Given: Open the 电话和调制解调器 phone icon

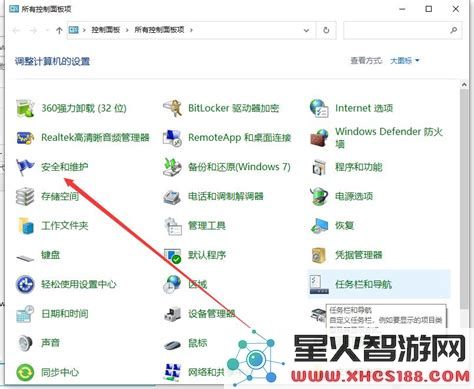Looking at the screenshot, I should tap(172, 196).
